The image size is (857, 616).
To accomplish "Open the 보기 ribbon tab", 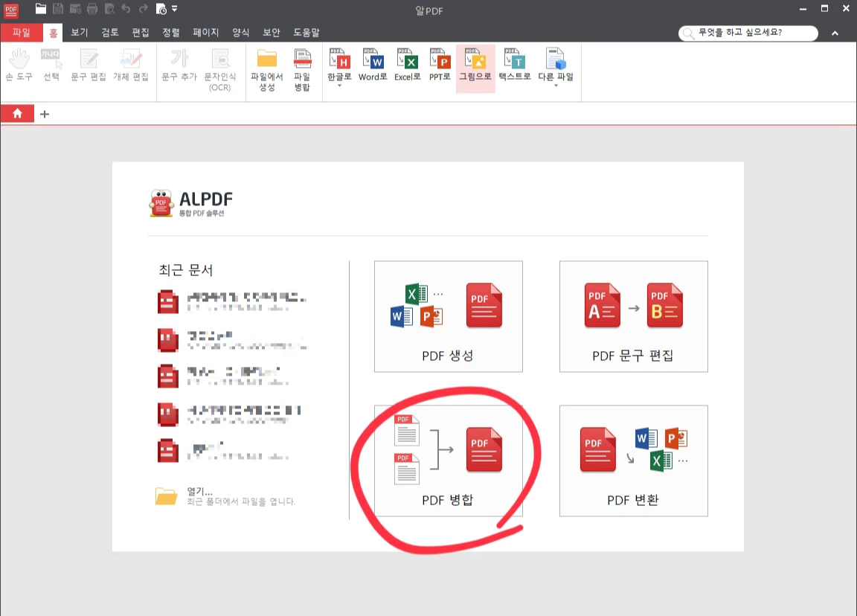I will (x=80, y=33).
